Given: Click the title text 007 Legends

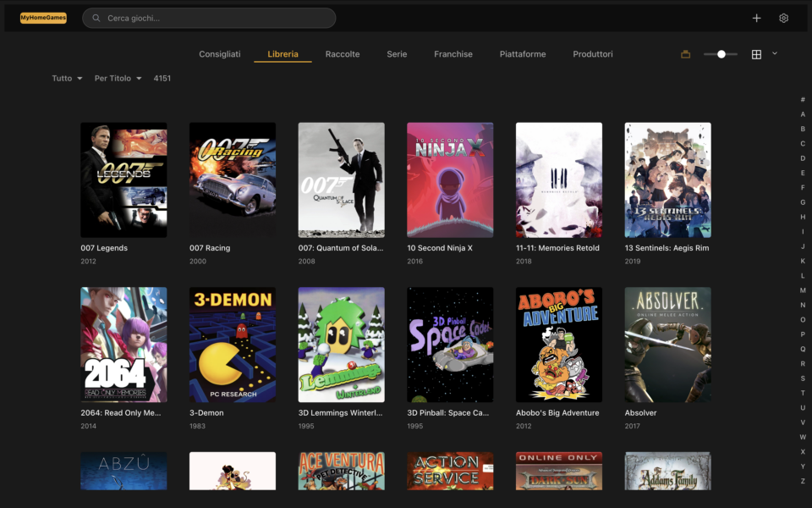Looking at the screenshot, I should click(104, 248).
